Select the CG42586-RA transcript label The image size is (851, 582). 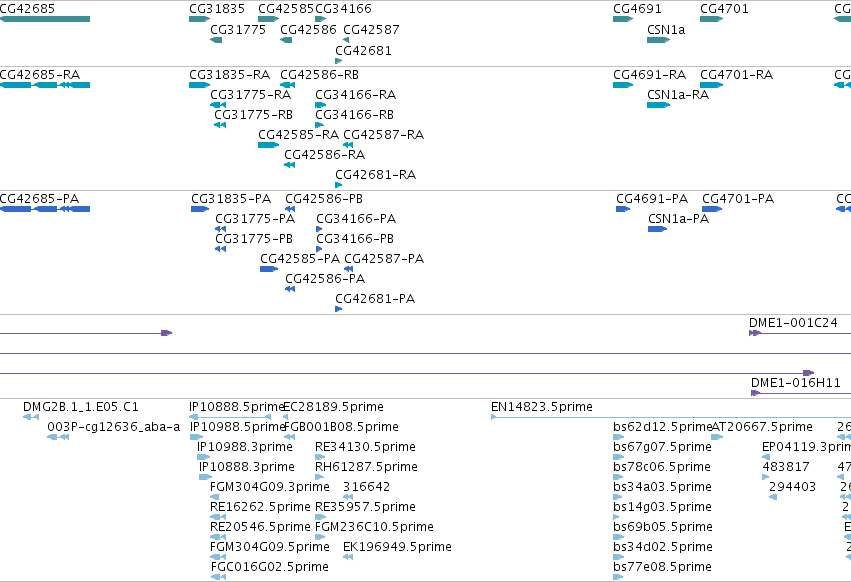(325, 154)
